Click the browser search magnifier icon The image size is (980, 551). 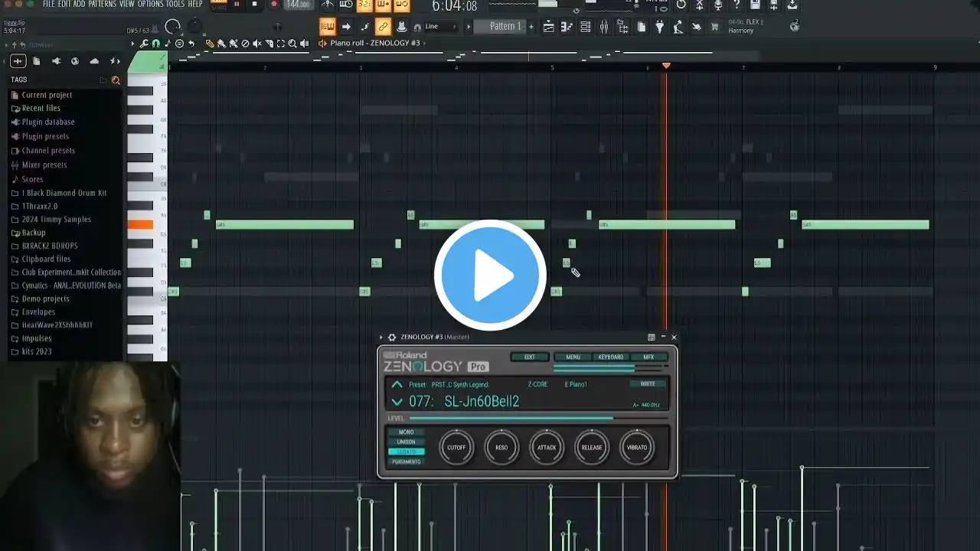coord(116,80)
